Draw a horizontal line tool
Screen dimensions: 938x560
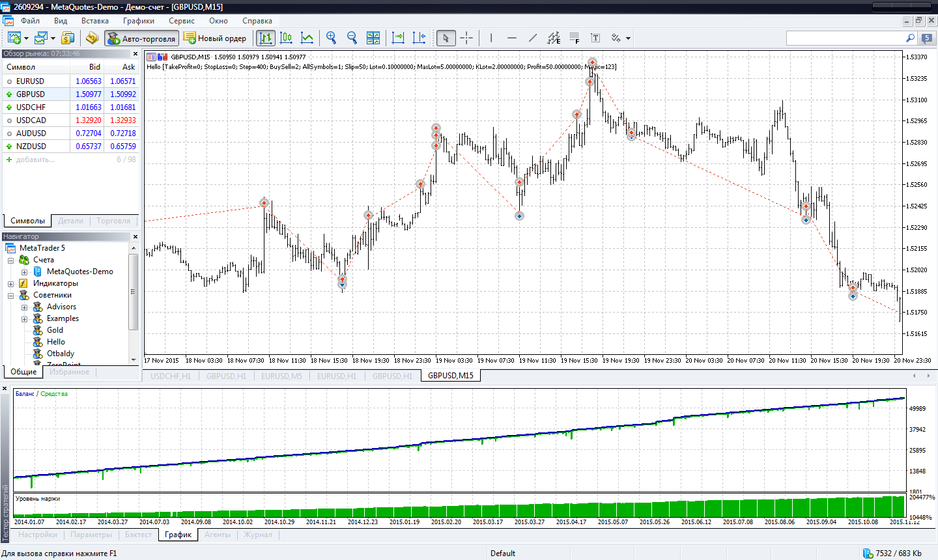pyautogui.click(x=512, y=38)
